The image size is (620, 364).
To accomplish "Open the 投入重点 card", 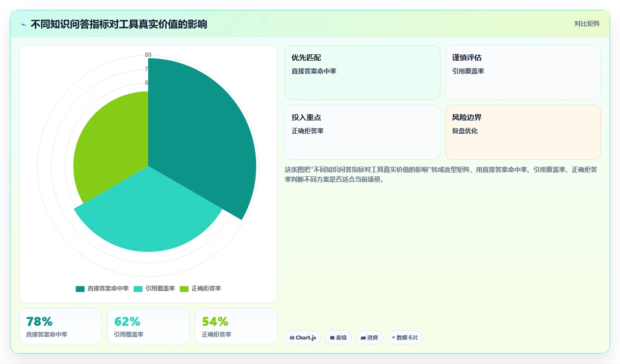I will coord(362,132).
